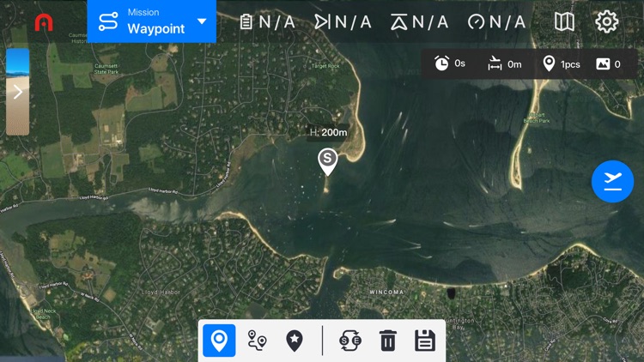Open the map type icon

click(x=564, y=21)
